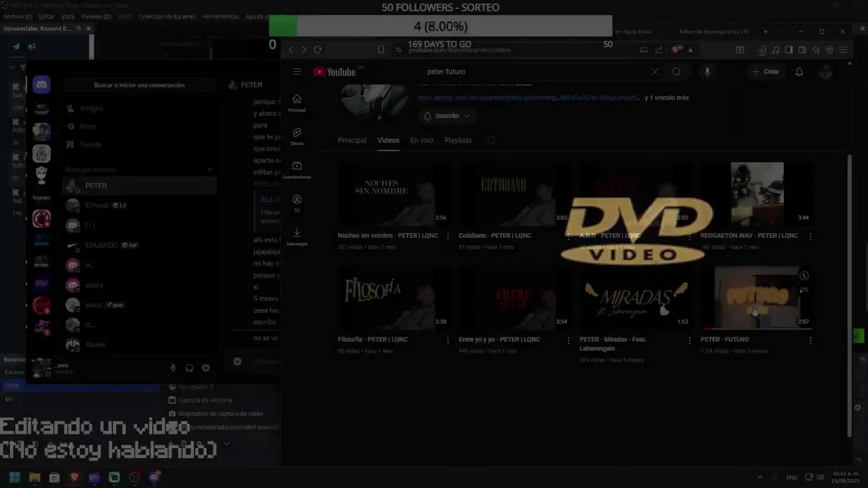Image resolution: width=868 pixels, height=488 pixels.
Task: Open options for Filosofía video
Action: coord(448,340)
